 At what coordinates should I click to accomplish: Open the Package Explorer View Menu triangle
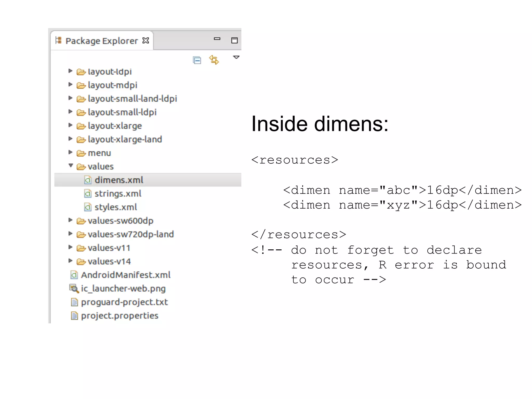[x=236, y=57]
